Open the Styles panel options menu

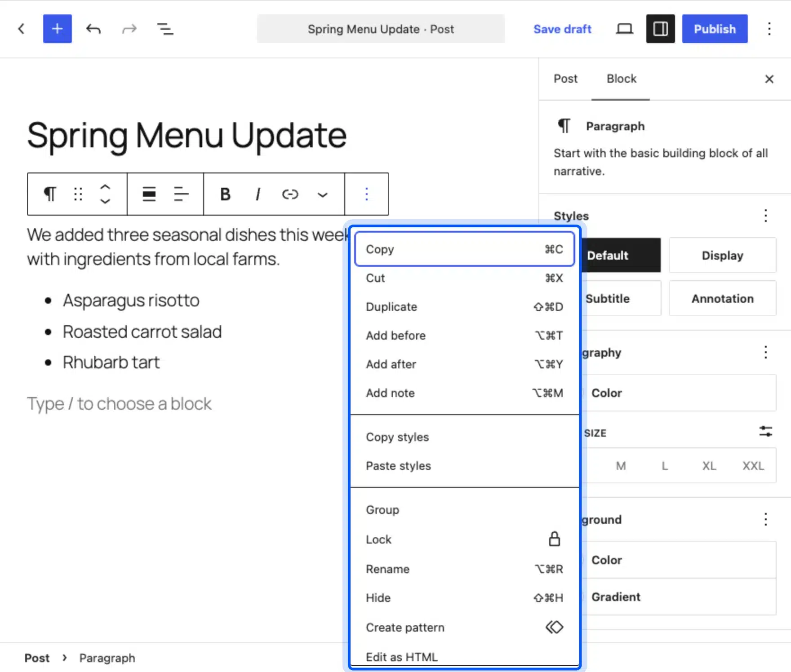(765, 216)
